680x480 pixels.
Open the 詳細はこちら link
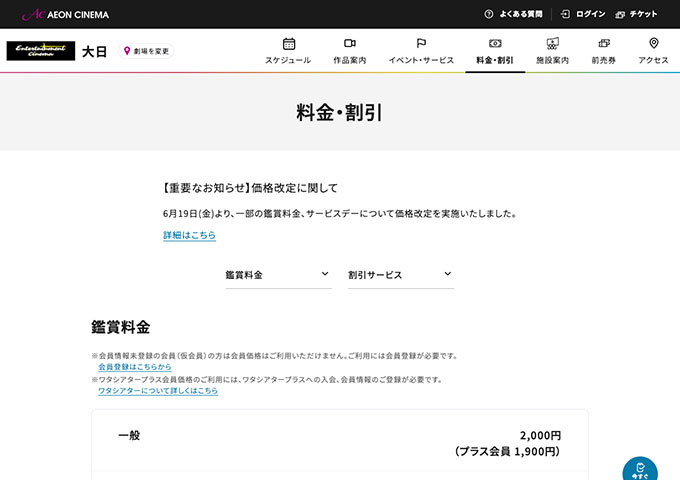point(190,235)
